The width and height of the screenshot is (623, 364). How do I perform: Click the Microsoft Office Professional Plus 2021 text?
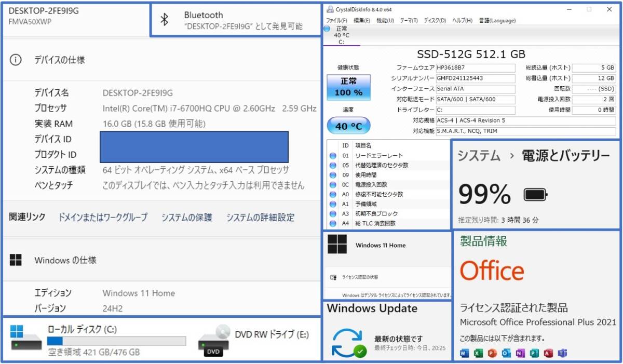538,322
